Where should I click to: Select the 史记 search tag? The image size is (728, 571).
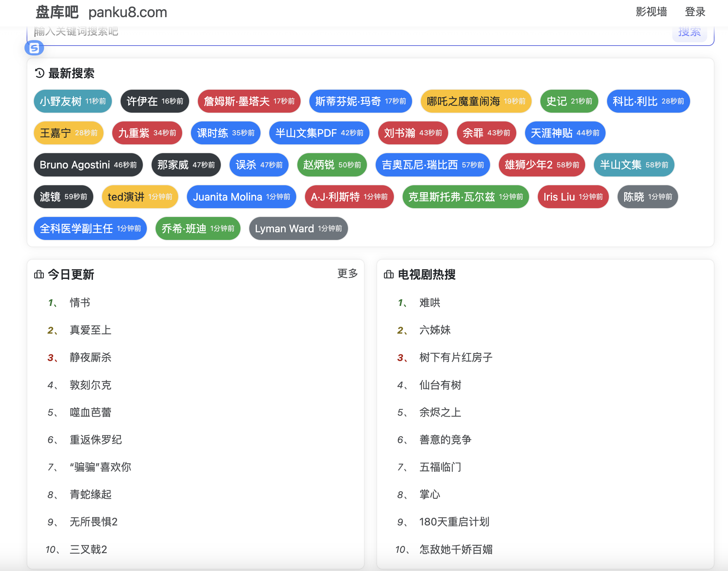[x=569, y=101]
